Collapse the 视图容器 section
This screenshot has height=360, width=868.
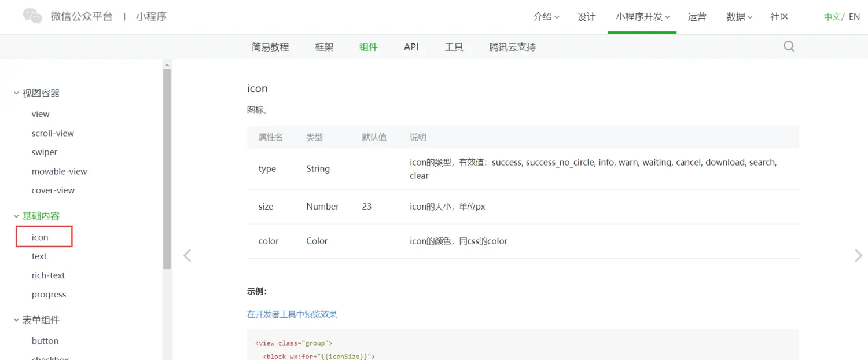16,93
